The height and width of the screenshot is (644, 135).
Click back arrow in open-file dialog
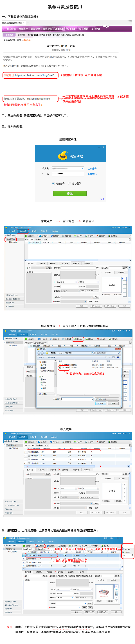point(39,353)
